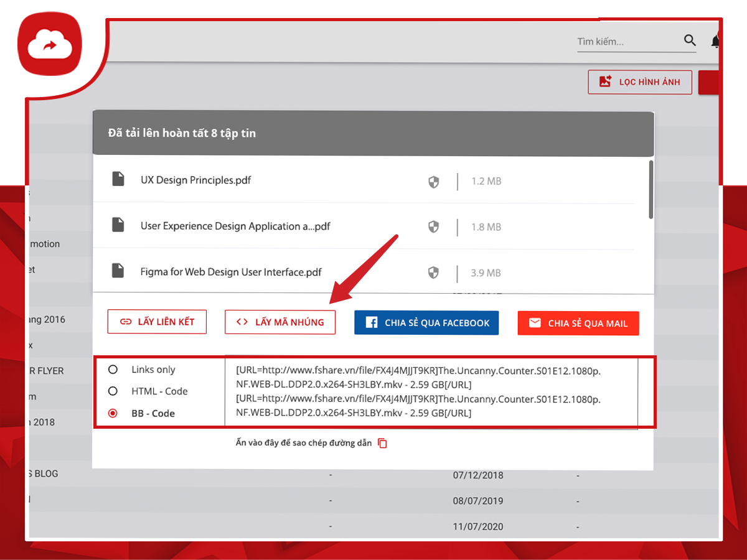Click the file list vertical scrollbar
The height and width of the screenshot is (560, 747).
651,190
